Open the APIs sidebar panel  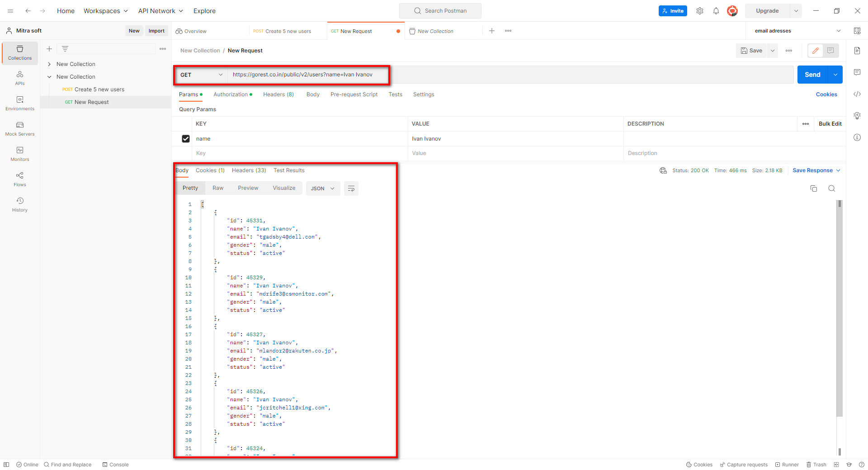point(20,78)
